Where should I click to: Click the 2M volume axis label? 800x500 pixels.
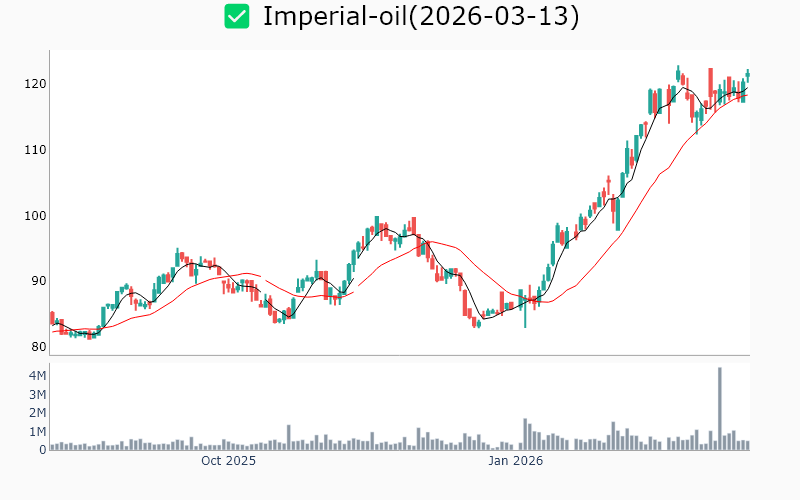click(x=36, y=413)
